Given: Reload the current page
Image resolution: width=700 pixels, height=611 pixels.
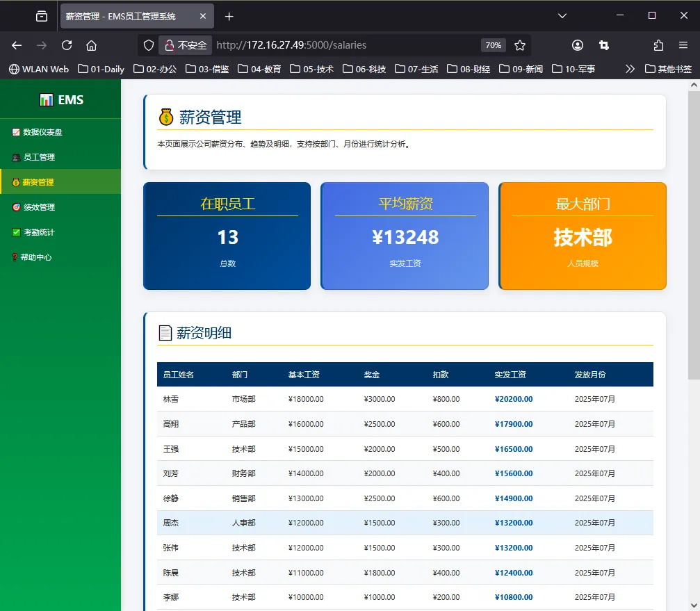Looking at the screenshot, I should pos(67,45).
